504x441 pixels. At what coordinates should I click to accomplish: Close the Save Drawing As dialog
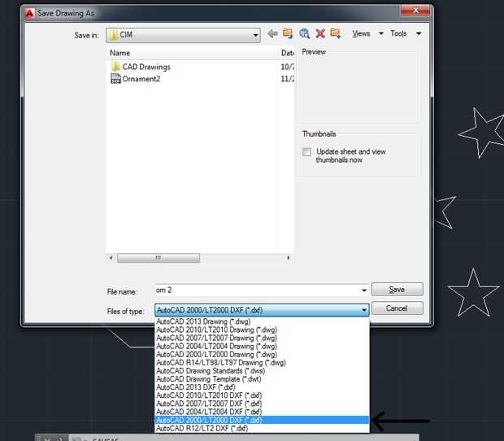pyautogui.click(x=415, y=11)
